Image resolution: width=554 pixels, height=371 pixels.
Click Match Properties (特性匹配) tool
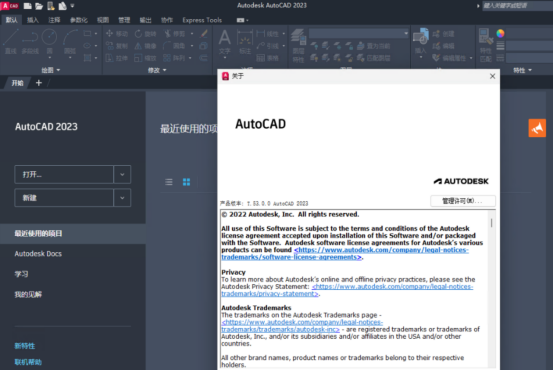(486, 45)
